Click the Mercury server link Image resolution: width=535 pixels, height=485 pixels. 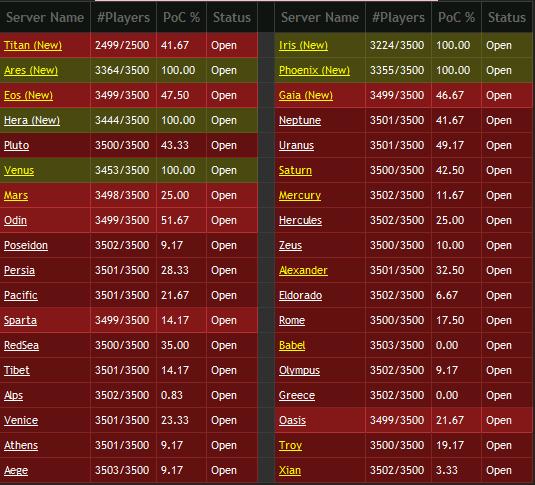300,195
